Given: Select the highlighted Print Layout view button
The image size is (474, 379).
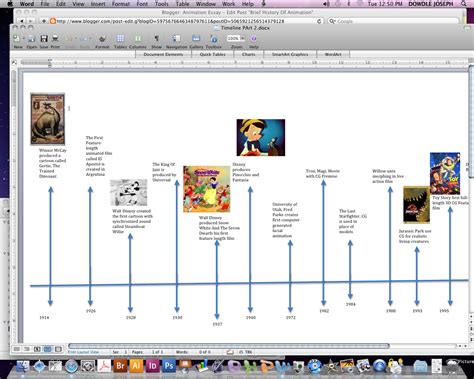Looking at the screenshot, I should [x=48, y=349].
